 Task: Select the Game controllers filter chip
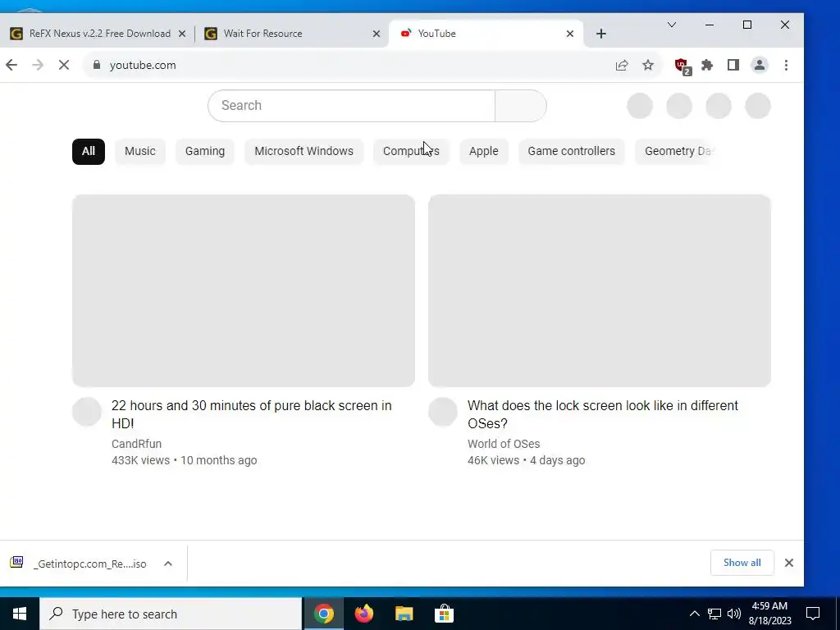coord(571,151)
